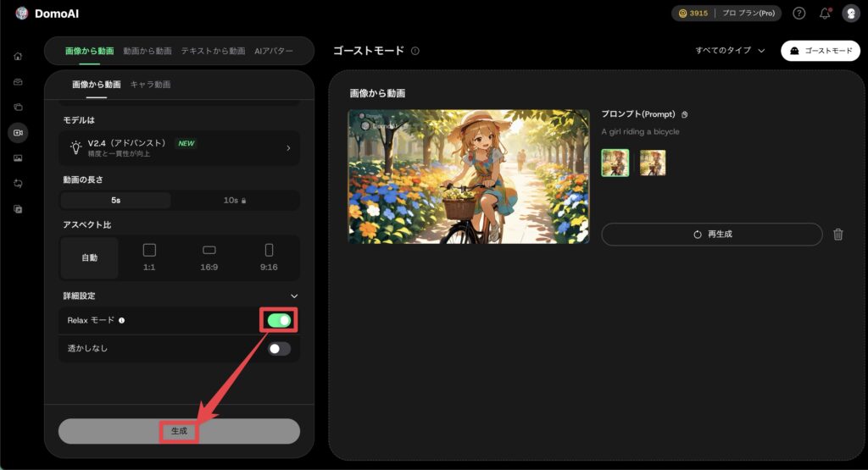Click the trash icon to delete the result

[837, 235]
